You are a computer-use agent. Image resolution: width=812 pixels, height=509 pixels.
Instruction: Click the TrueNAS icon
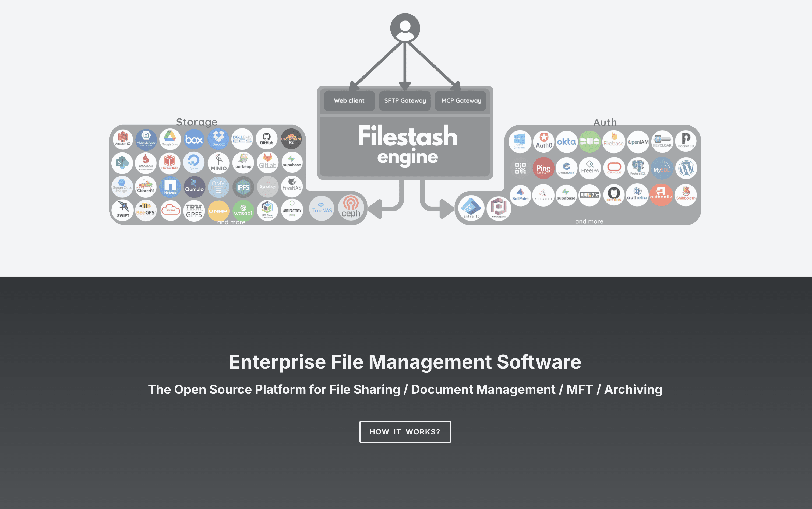pyautogui.click(x=322, y=208)
